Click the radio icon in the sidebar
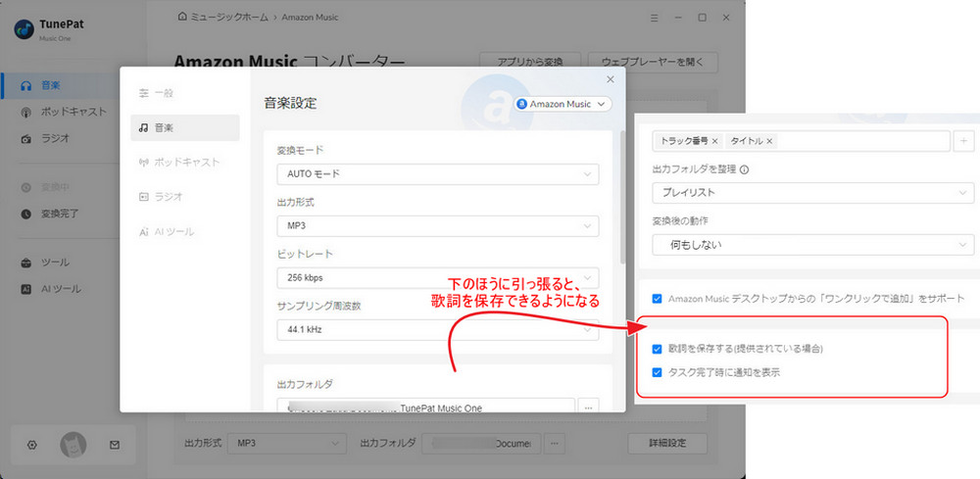The height and width of the screenshot is (479, 980). pos(26,139)
